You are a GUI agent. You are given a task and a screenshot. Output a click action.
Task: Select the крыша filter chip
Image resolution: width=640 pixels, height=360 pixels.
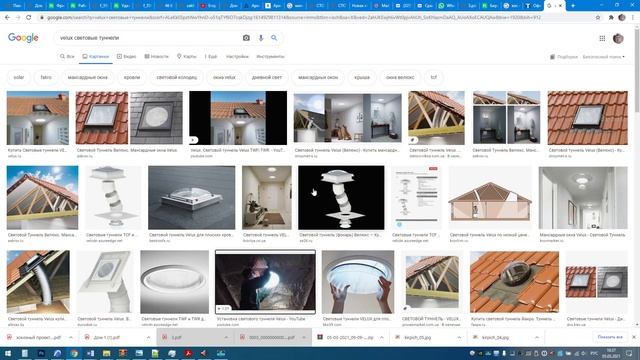point(362,77)
